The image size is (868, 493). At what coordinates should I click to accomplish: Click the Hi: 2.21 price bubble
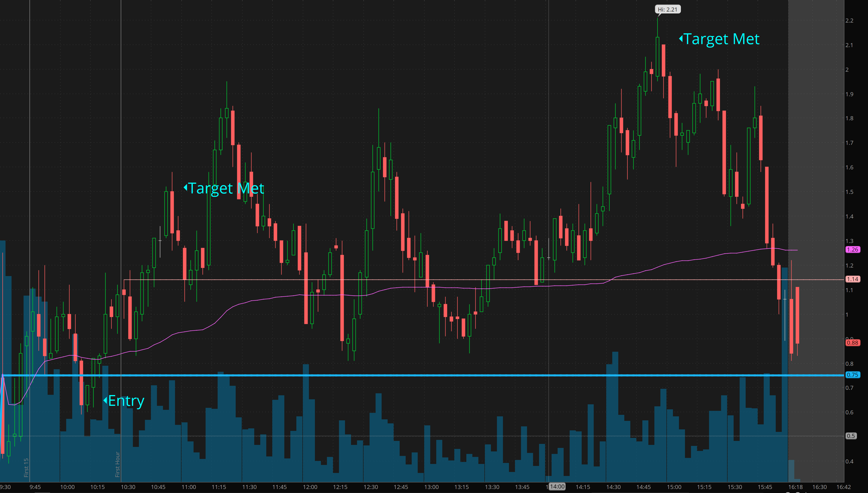(667, 10)
